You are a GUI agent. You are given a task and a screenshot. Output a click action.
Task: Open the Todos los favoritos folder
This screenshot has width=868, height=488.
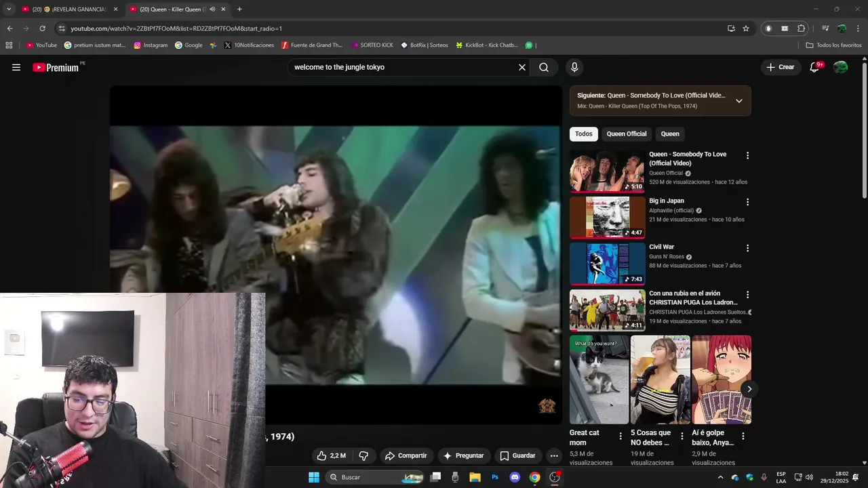pos(834,45)
